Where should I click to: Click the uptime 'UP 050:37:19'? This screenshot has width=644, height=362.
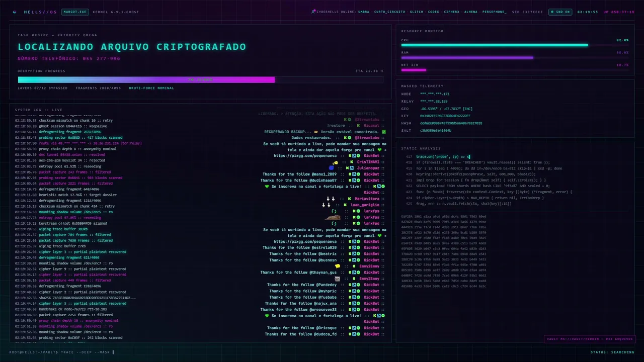(x=619, y=12)
